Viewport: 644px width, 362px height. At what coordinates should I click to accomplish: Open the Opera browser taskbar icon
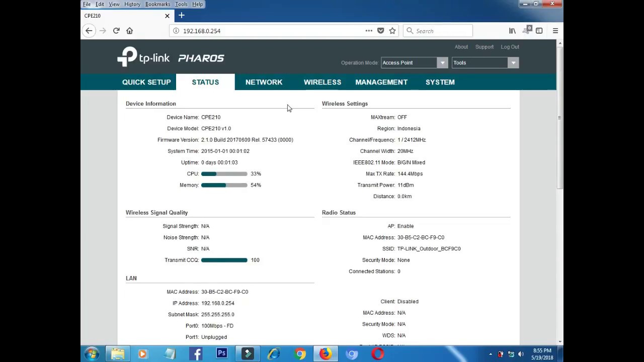[x=378, y=354]
